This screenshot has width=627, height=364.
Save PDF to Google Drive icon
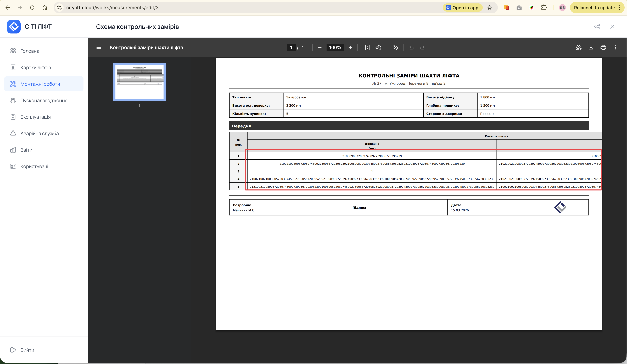tap(579, 48)
